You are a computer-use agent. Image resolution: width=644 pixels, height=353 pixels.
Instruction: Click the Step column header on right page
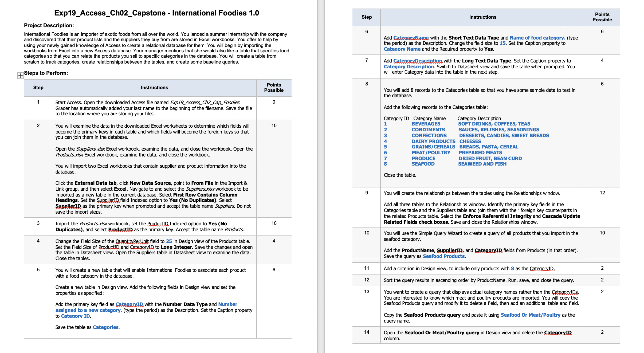[367, 17]
